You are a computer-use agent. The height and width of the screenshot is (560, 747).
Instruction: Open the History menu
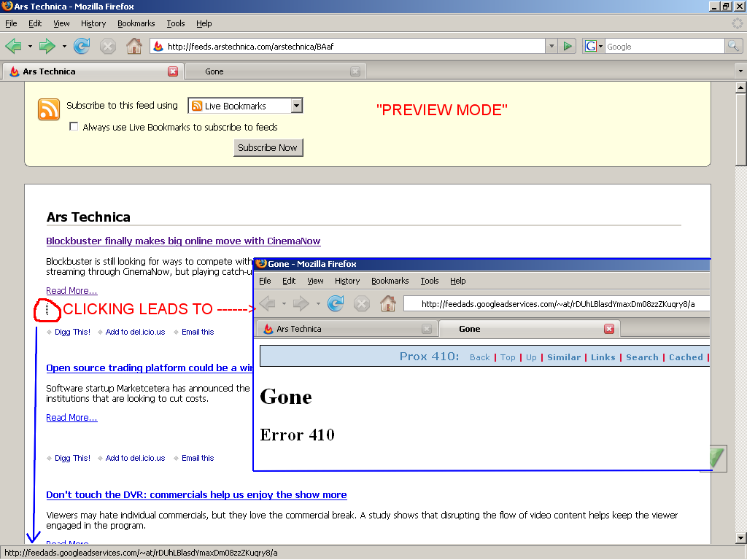(93, 23)
